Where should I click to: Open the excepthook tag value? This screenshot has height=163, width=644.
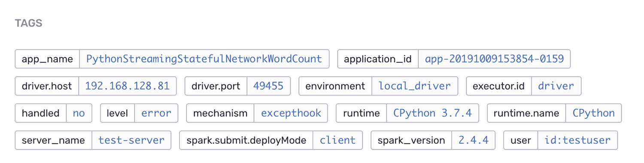point(291,113)
